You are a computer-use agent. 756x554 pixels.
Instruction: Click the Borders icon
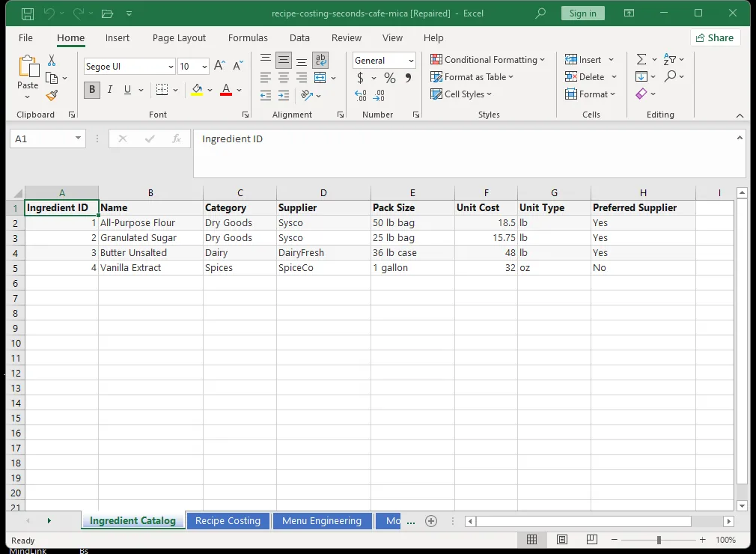tap(162, 90)
